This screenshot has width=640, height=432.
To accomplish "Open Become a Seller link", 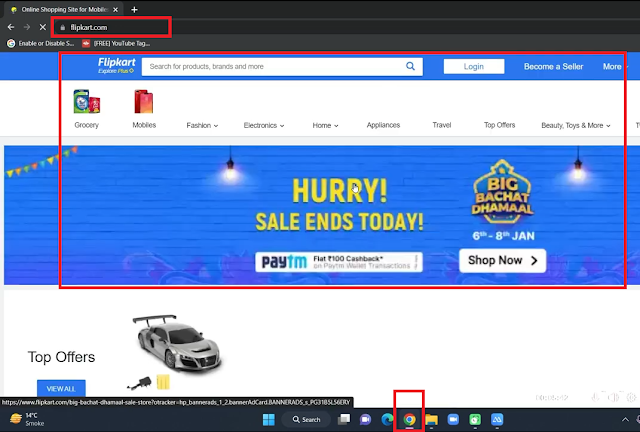I will (x=553, y=67).
